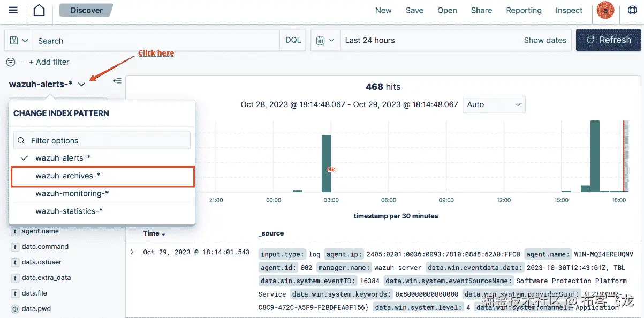Expand the first document row chevron
644x318 pixels.
(132, 252)
